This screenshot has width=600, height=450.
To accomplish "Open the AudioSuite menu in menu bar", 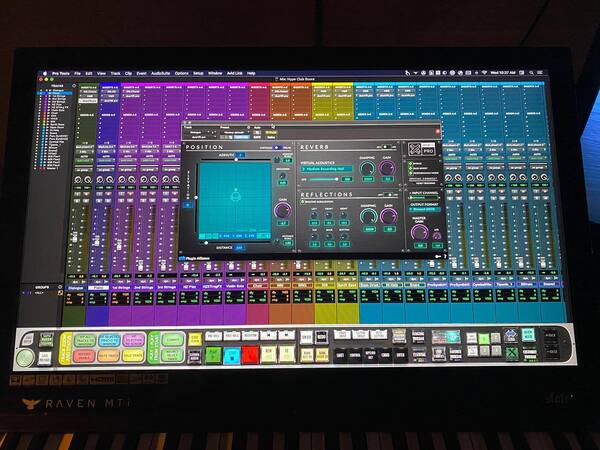I will [x=160, y=73].
